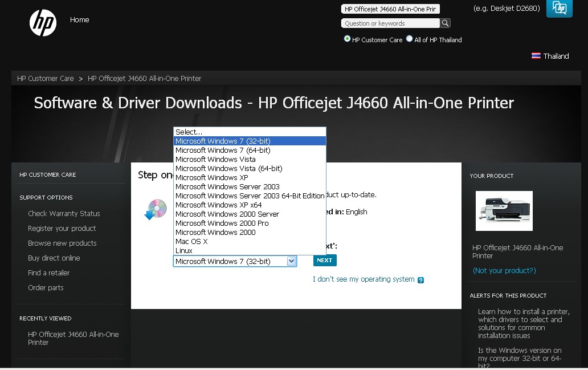Select the HP Customer Care radio button

(x=347, y=39)
